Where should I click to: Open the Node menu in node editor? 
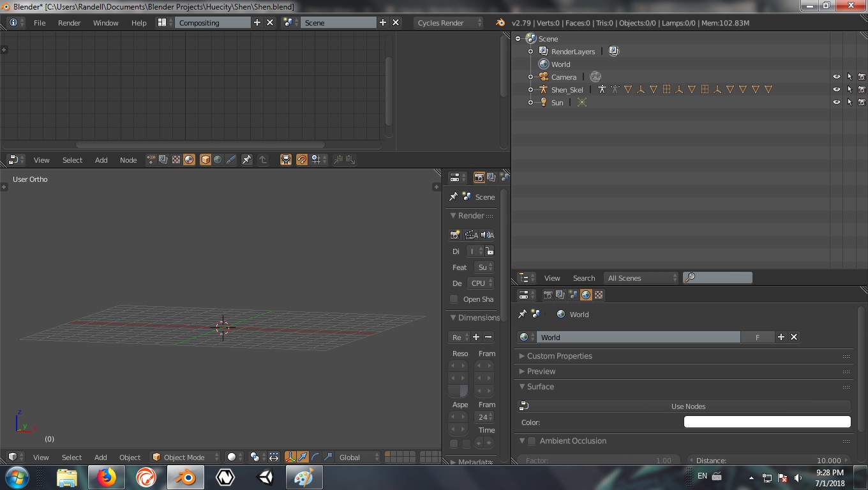click(x=128, y=160)
